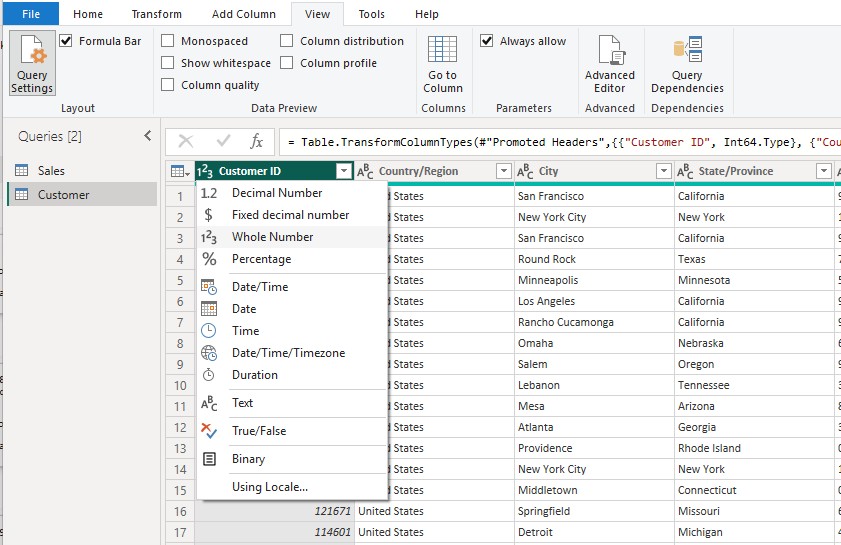Select the Text data type entry
The width and height of the screenshot is (841, 545).
coord(292,403)
